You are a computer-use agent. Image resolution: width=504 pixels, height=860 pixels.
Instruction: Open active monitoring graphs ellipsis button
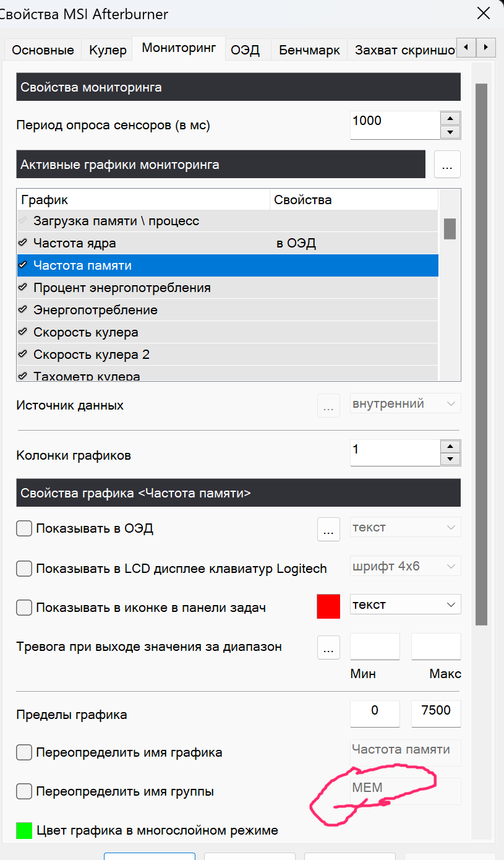pyautogui.click(x=448, y=165)
